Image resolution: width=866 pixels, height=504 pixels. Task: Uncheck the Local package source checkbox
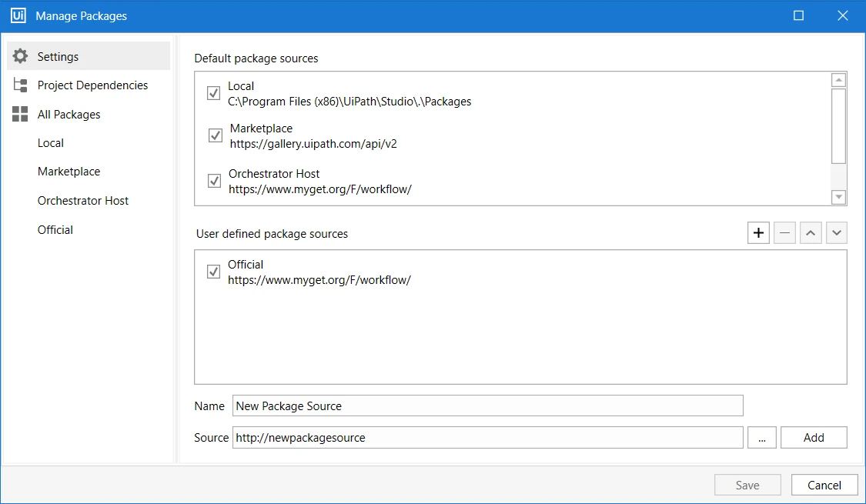(x=214, y=93)
